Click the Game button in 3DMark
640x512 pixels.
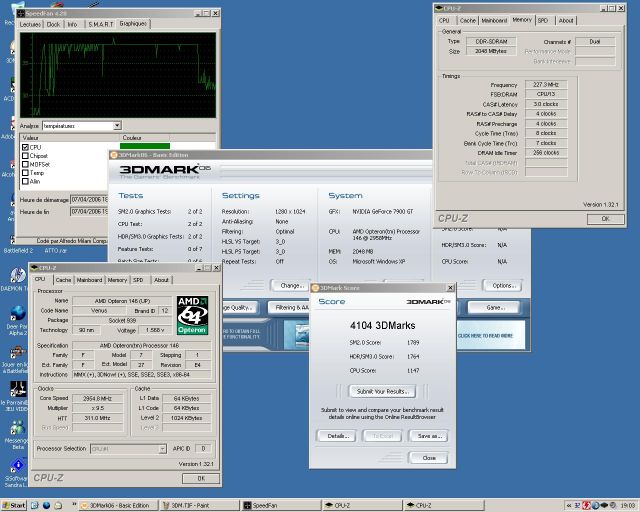[x=493, y=307]
